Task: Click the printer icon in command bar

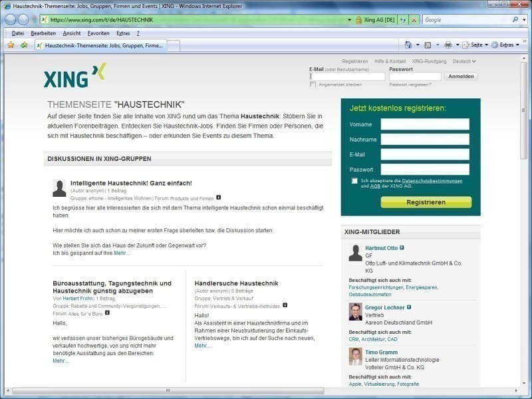Action: tap(448, 45)
